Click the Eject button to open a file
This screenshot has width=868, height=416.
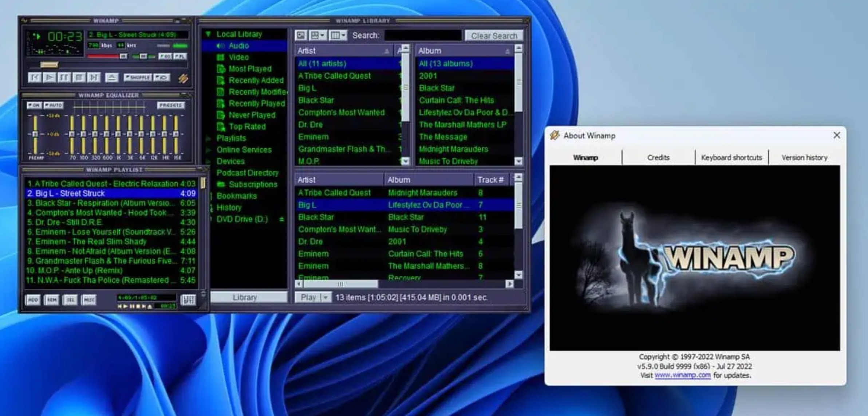pyautogui.click(x=111, y=77)
